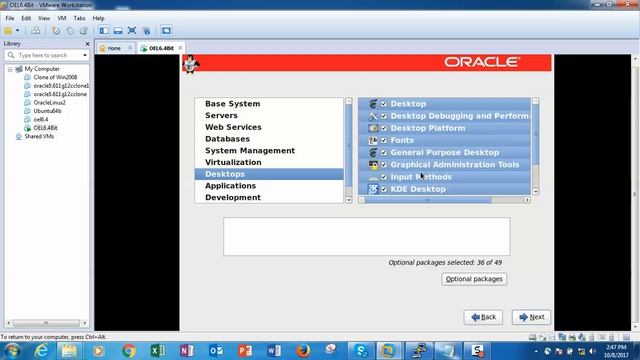Click the OEL6.4Bit VM icon in library

(x=27, y=128)
